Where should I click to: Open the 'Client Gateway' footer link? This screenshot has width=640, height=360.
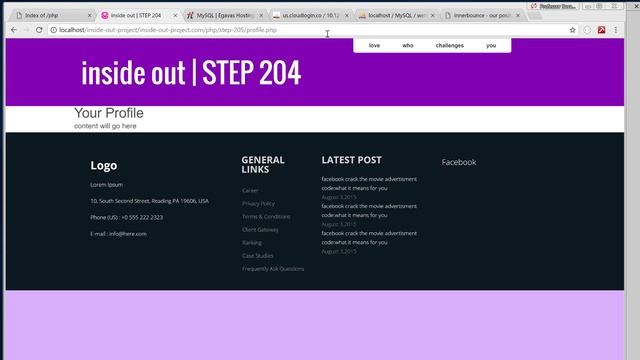(260, 229)
